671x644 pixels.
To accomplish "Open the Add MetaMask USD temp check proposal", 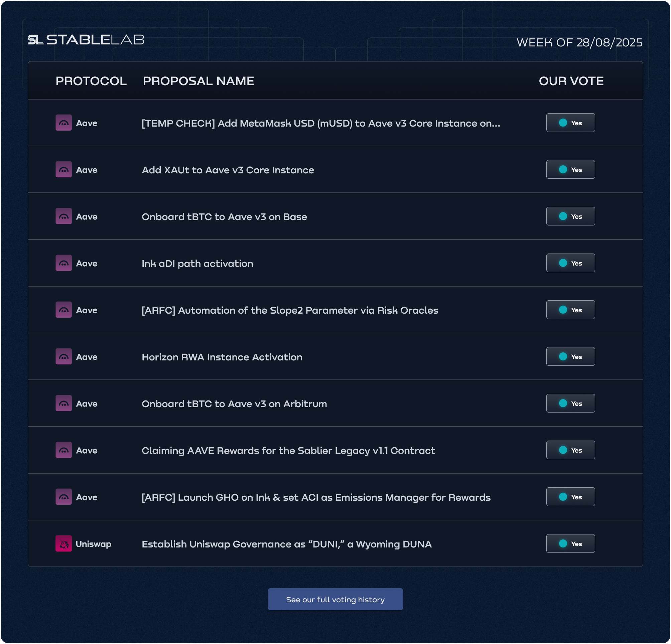I will tap(321, 123).
